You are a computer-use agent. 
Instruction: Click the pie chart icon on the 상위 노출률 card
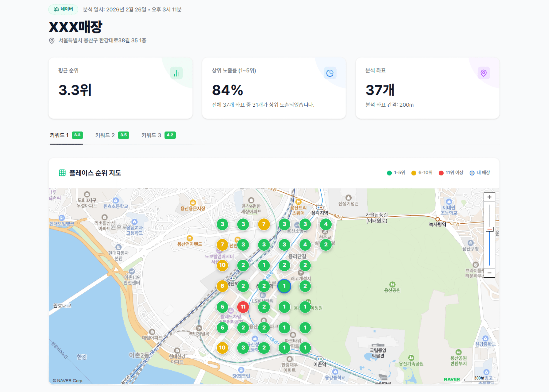(x=331, y=73)
